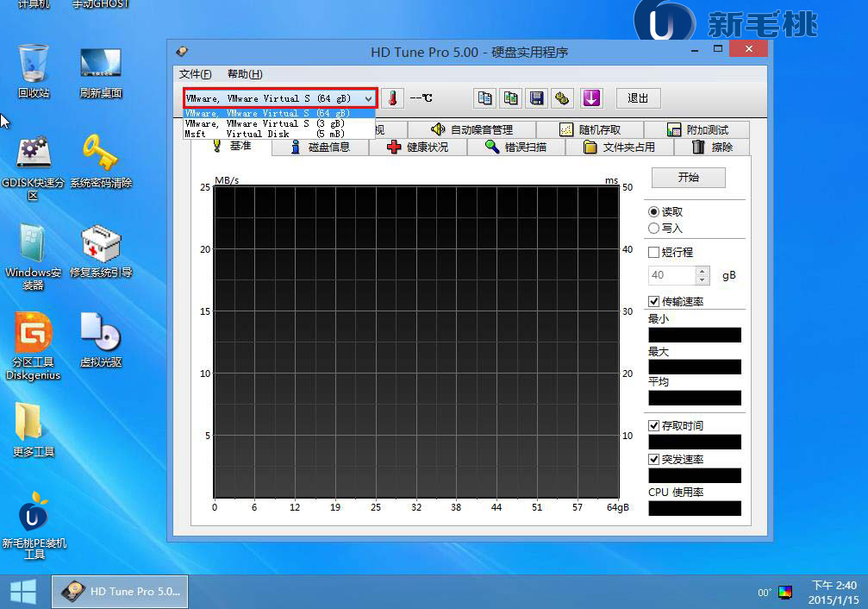Open the 更多工具 folder icon

point(34,430)
